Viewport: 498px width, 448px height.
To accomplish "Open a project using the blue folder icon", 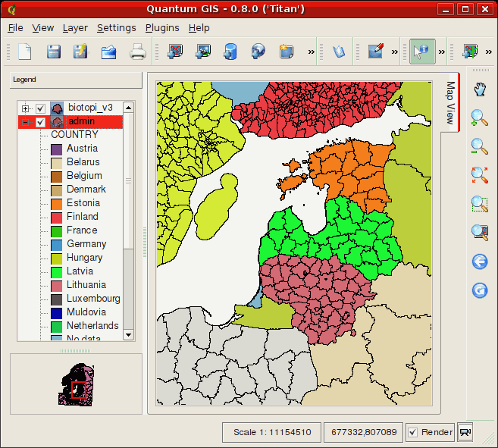I will (x=108, y=52).
